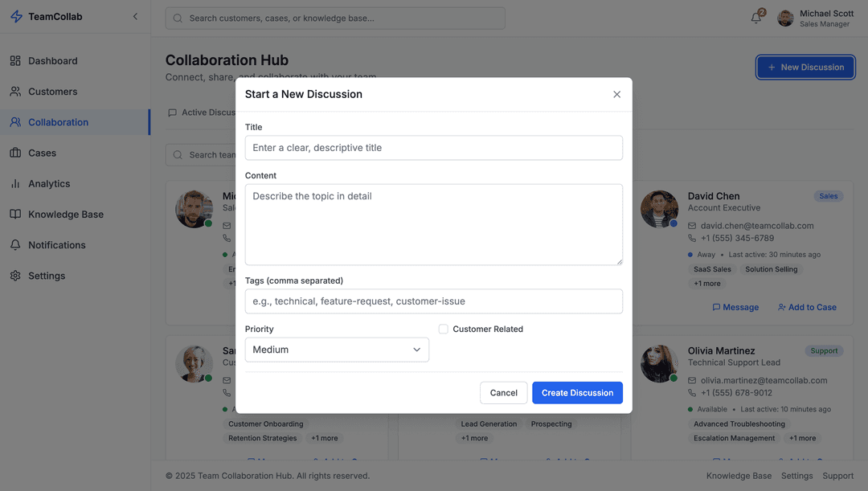Focus the Content description text area
The width and height of the screenshot is (868, 491).
pos(433,224)
